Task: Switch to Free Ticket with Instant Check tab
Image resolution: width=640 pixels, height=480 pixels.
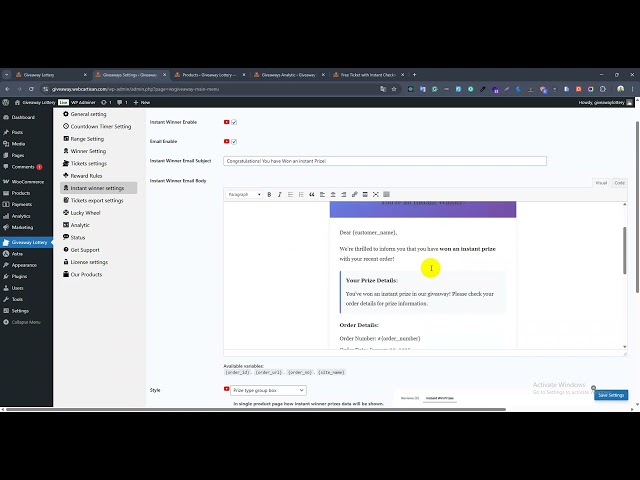Action: click(369, 75)
